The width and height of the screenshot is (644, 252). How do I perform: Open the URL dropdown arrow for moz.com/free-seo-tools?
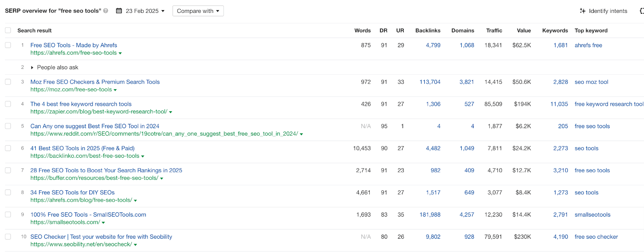tap(115, 90)
